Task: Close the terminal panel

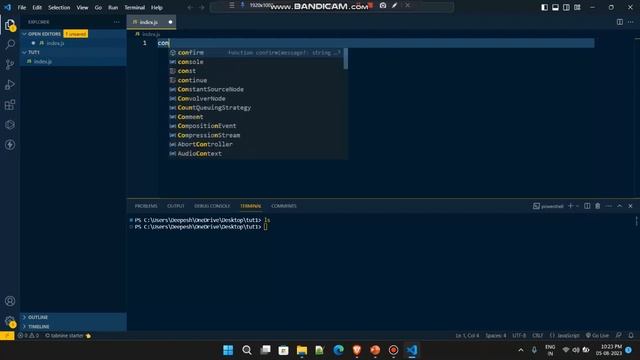Action: click(630, 206)
